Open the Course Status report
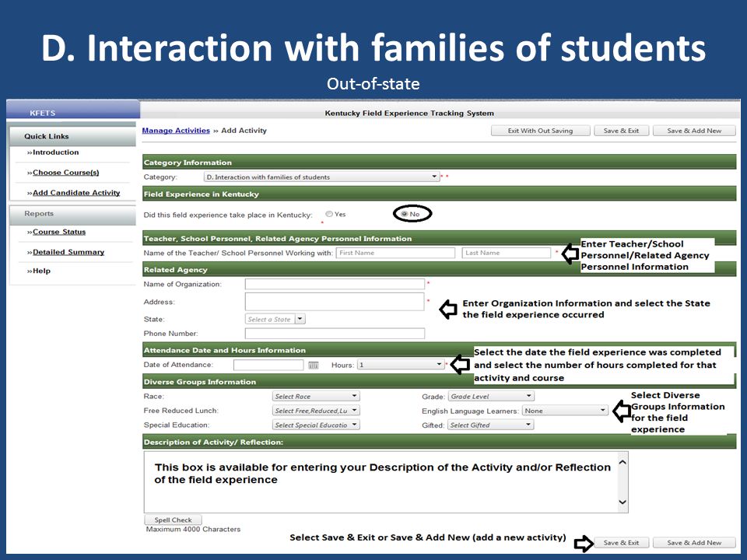747x560 pixels. pos(59,232)
